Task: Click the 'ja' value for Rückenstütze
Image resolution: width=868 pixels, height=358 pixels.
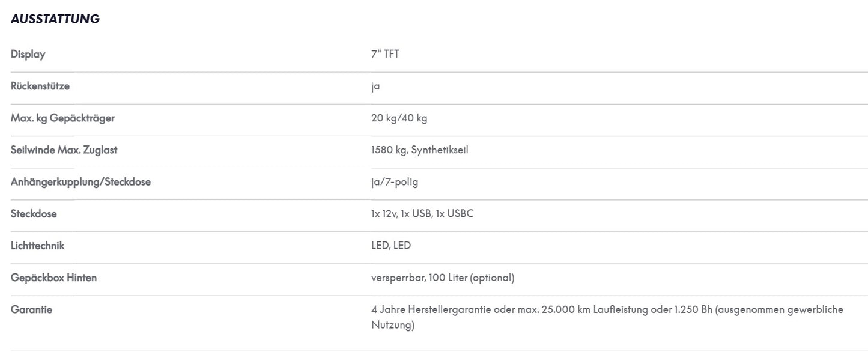Action: [x=375, y=86]
